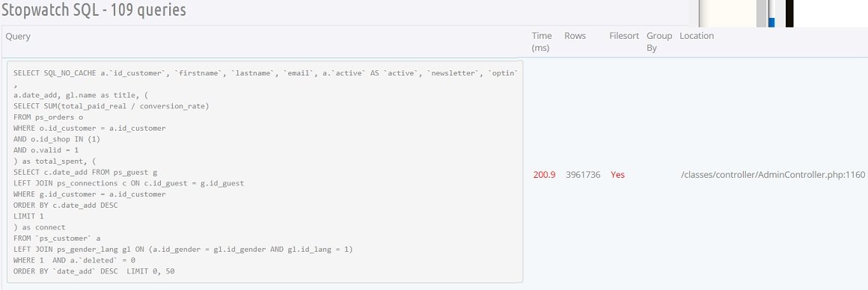Click the 3961736 rows value
868x290 pixels.
[583, 174]
